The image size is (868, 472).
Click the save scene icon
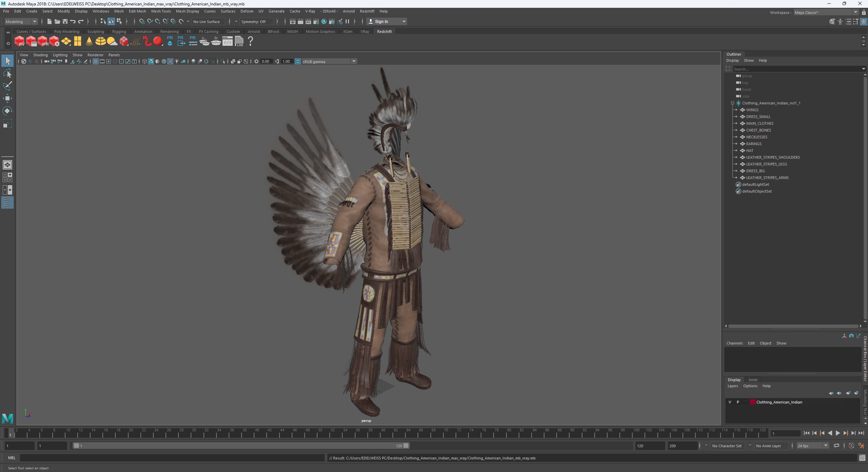65,21
